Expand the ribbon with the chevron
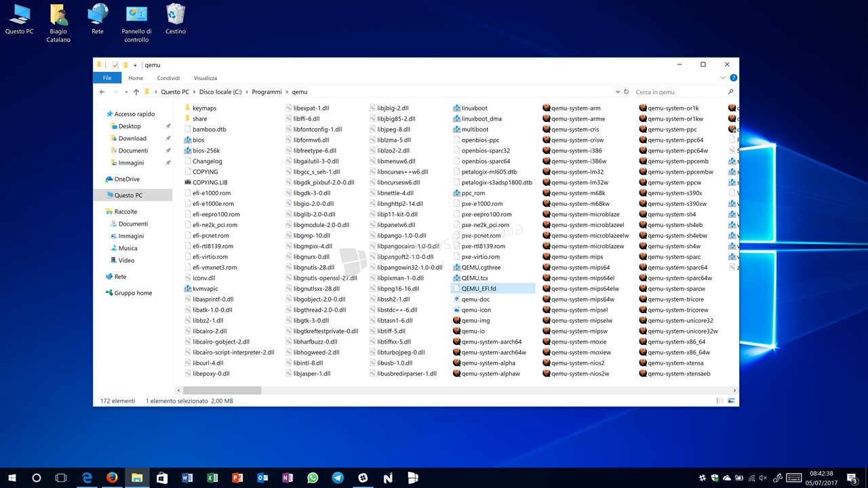 [x=723, y=78]
